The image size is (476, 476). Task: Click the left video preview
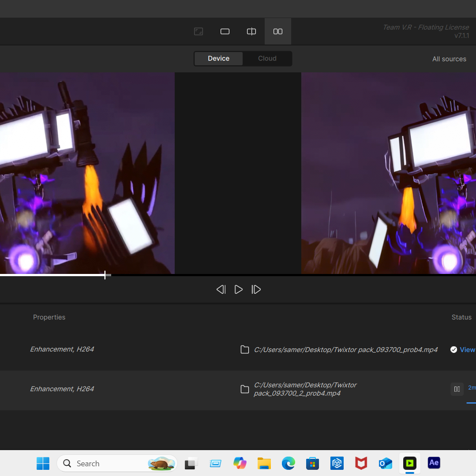coord(87,173)
